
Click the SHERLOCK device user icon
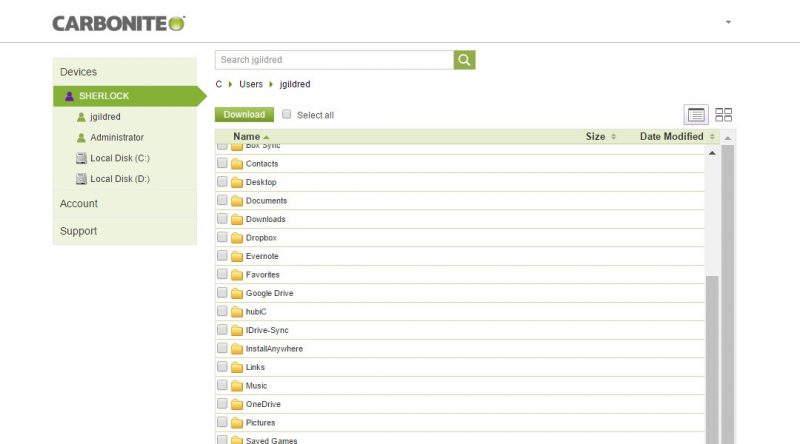[x=69, y=96]
